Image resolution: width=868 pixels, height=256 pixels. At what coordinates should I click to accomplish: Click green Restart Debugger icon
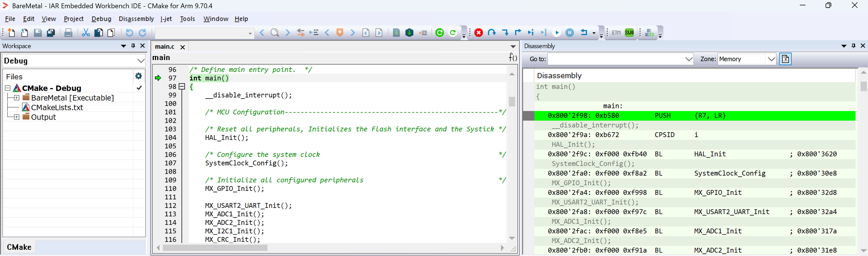[440, 33]
